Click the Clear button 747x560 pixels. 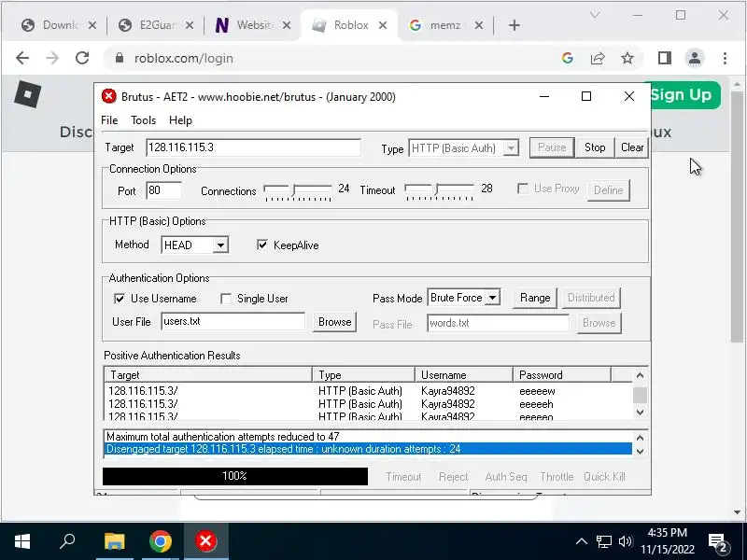(632, 147)
